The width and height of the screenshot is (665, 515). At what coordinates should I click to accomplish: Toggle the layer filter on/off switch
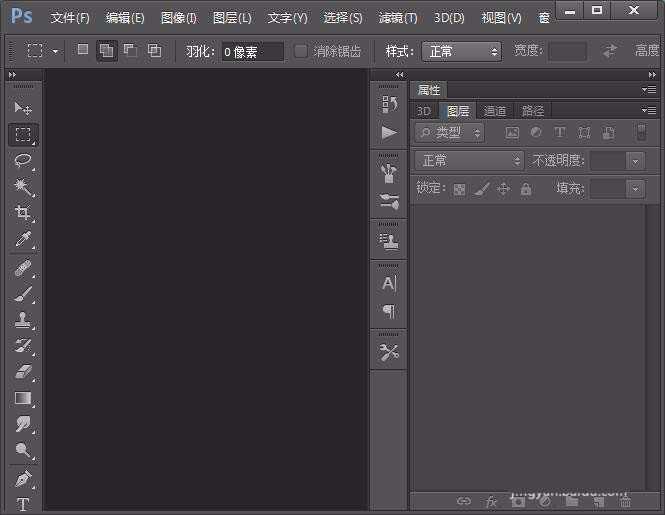[641, 132]
